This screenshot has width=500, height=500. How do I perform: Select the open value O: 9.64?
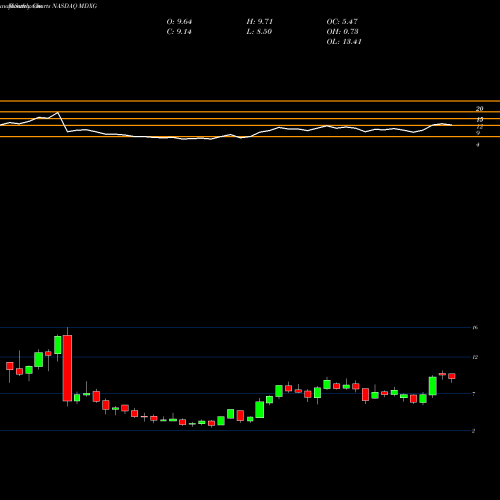[x=179, y=22]
